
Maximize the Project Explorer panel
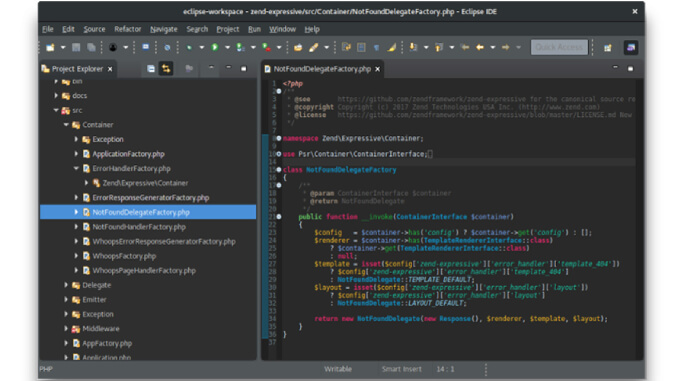(x=243, y=68)
